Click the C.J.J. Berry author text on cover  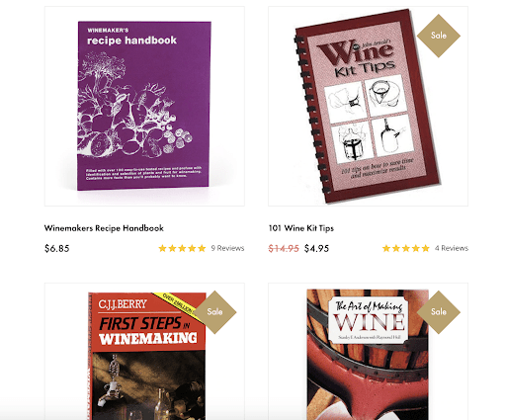tap(123, 304)
